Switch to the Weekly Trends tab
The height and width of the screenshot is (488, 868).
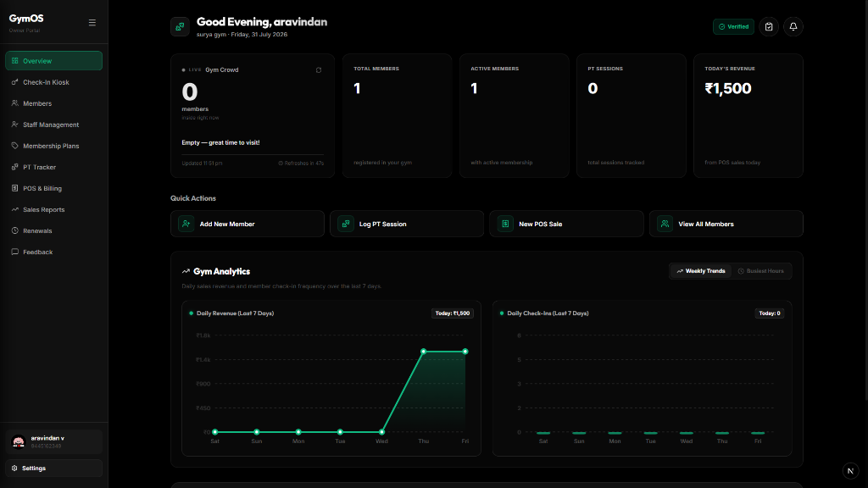701,271
